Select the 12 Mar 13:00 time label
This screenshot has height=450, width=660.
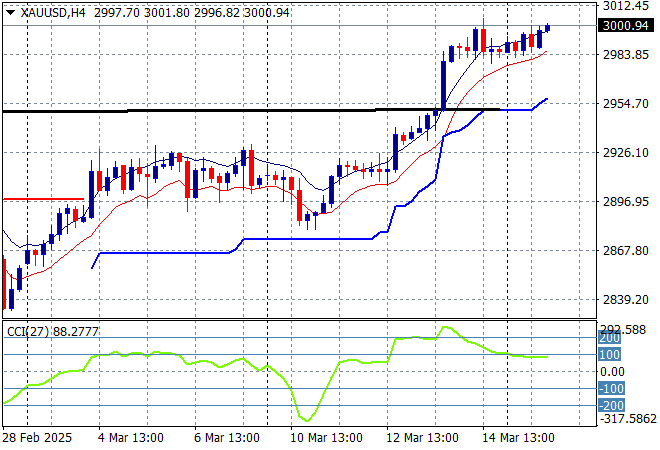[x=422, y=438]
